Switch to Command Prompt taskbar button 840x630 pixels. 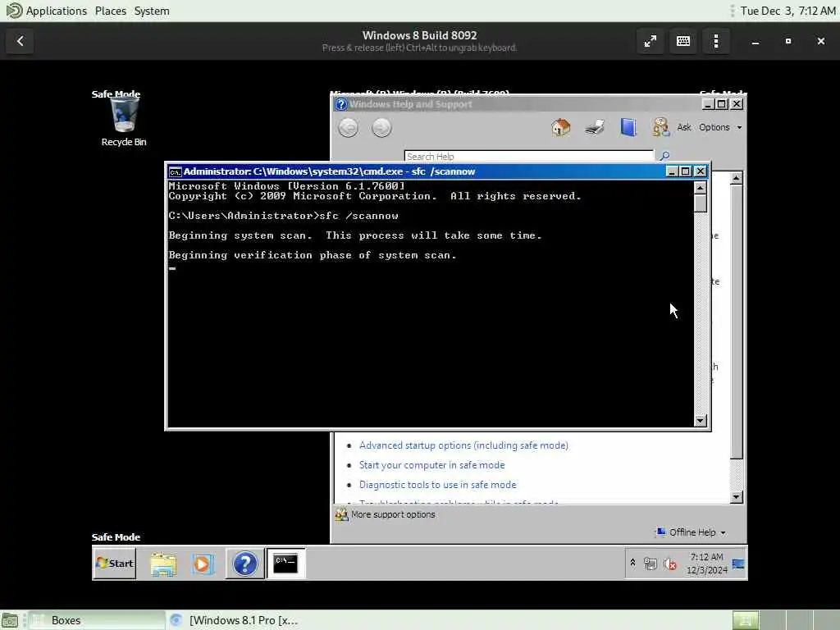285,564
